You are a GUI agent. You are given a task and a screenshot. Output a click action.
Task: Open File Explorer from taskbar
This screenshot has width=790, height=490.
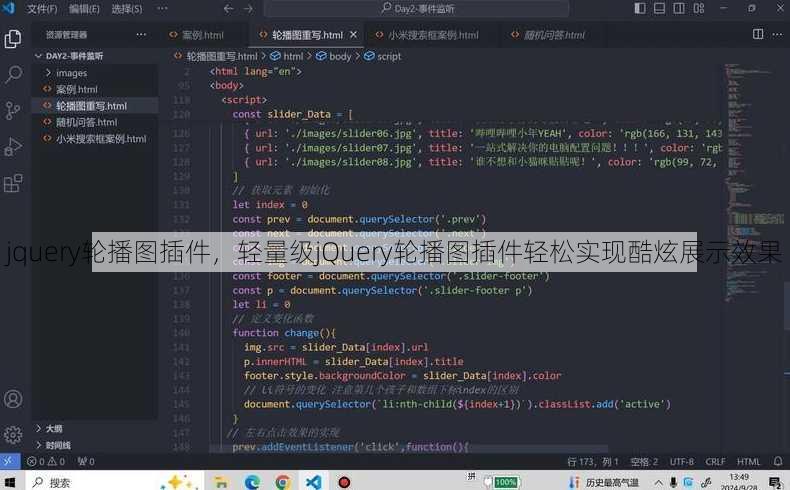point(221,482)
